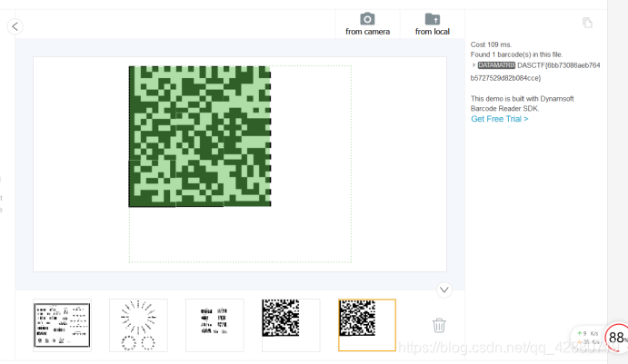Click the 88% floating monitor widget
This screenshot has width=628, height=364.
(x=617, y=337)
